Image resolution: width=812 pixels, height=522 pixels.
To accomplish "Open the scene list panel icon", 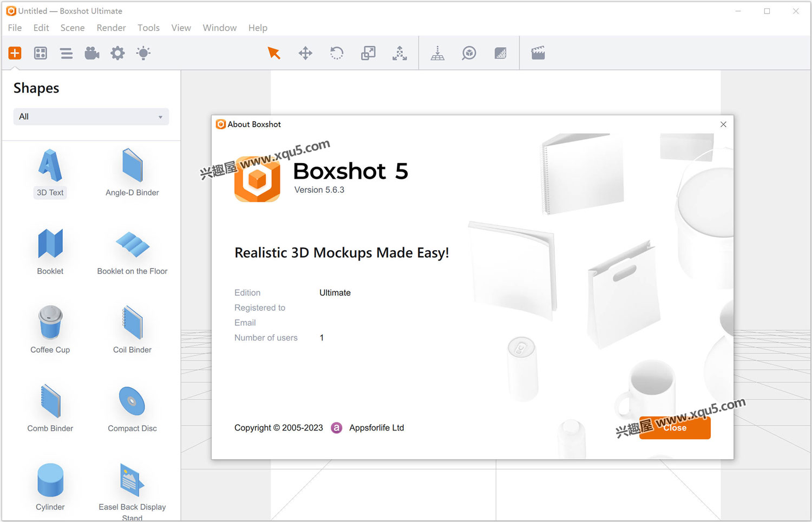I will tap(67, 53).
